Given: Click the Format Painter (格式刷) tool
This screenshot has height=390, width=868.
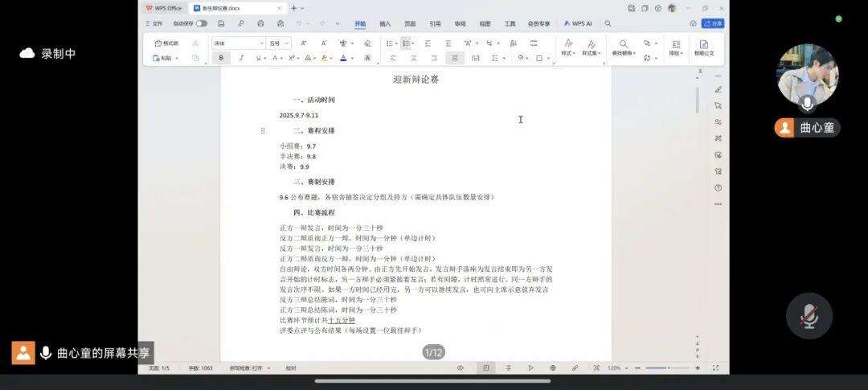Looking at the screenshot, I should [167, 43].
